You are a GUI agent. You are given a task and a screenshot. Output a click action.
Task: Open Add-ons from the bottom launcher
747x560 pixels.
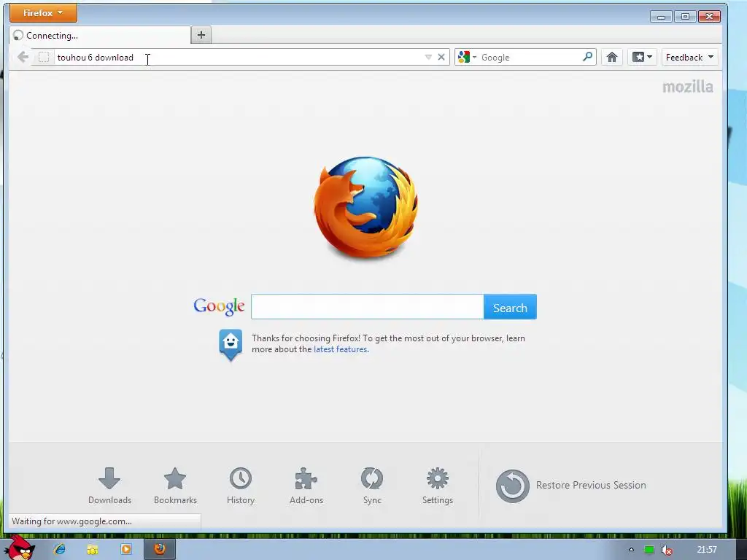pos(306,486)
